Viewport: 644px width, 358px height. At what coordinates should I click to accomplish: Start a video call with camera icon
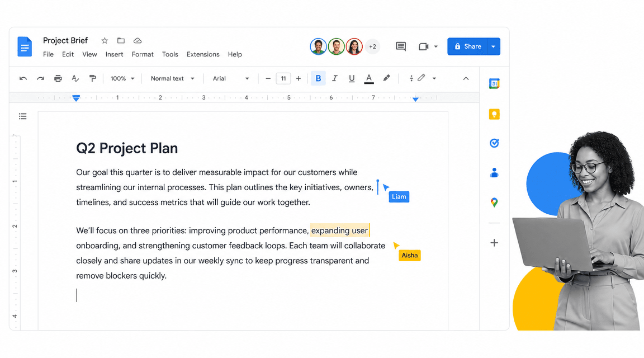(x=423, y=46)
